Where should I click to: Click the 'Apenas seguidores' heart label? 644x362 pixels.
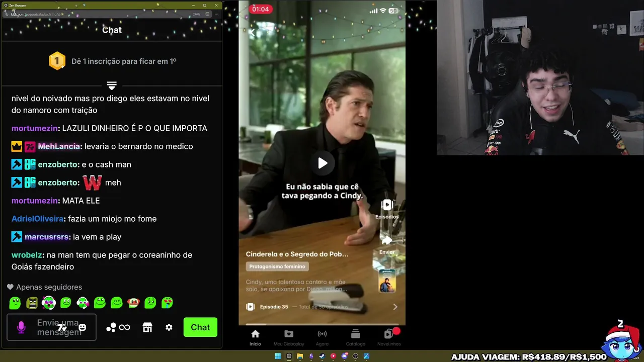tap(44, 287)
